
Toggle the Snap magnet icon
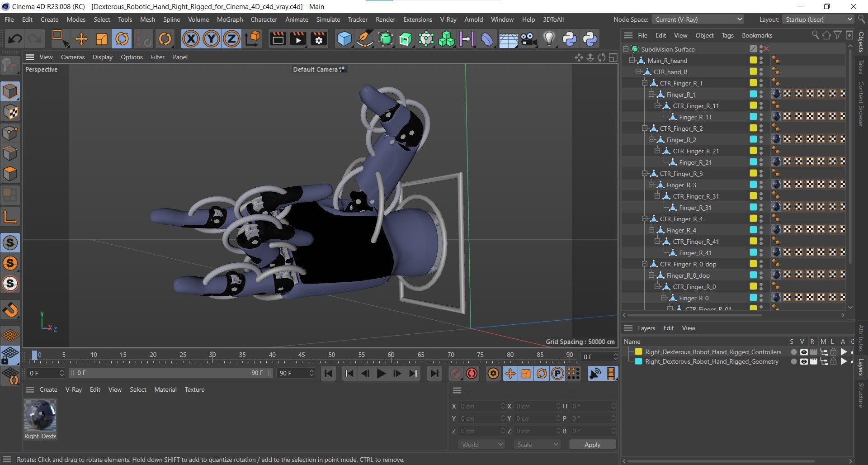coord(10,310)
